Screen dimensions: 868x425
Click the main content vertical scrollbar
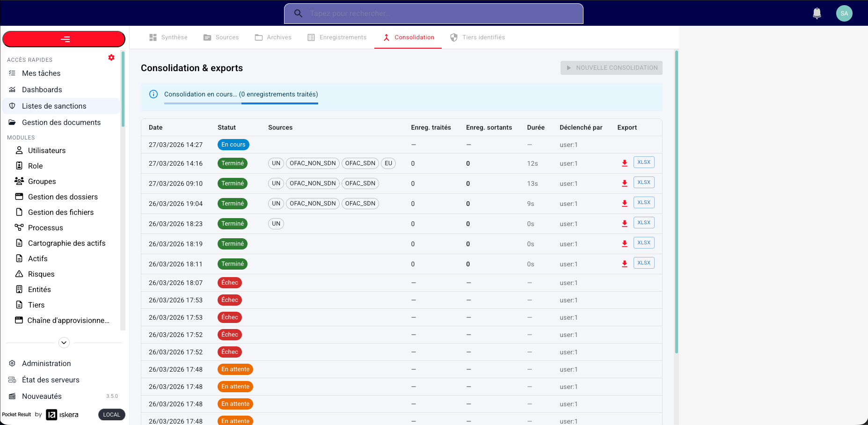pyautogui.click(x=676, y=201)
